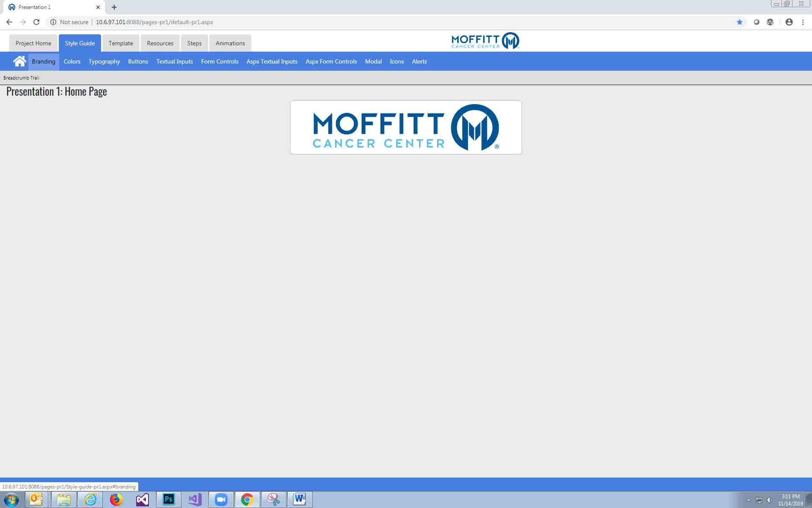The width and height of the screenshot is (812, 508).
Task: Click the site info Not secure icon
Action: pyautogui.click(x=53, y=22)
